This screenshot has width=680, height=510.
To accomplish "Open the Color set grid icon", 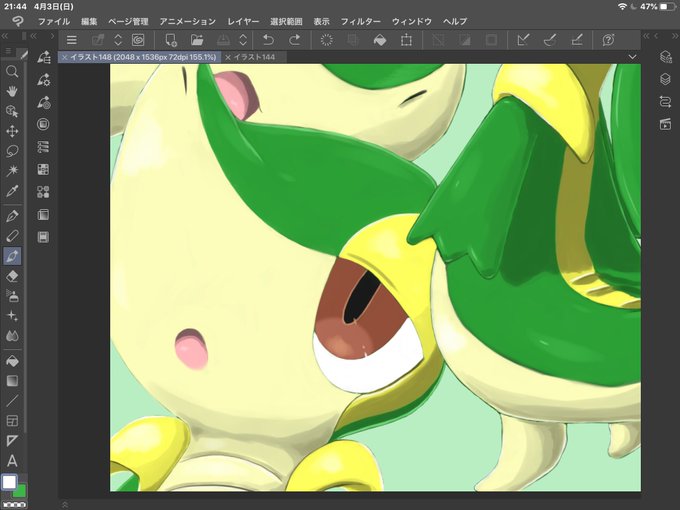I will tap(43, 170).
